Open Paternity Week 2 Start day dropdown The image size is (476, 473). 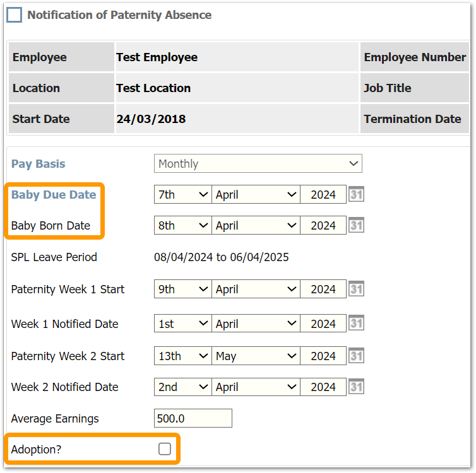pos(182,356)
